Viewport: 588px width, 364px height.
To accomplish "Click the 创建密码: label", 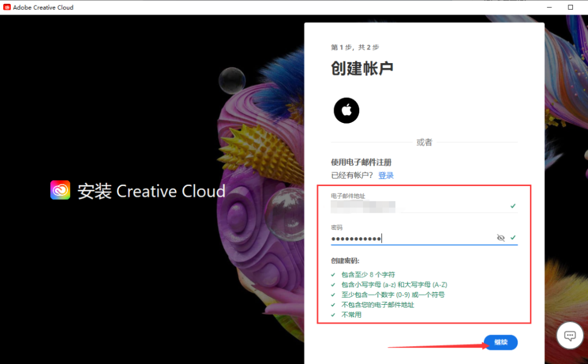I will click(345, 261).
